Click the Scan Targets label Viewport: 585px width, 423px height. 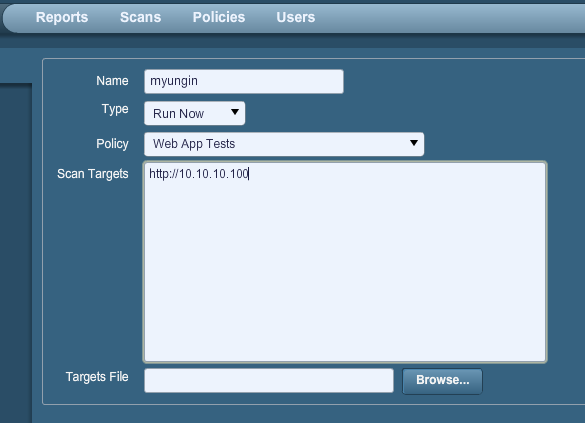(x=93, y=174)
